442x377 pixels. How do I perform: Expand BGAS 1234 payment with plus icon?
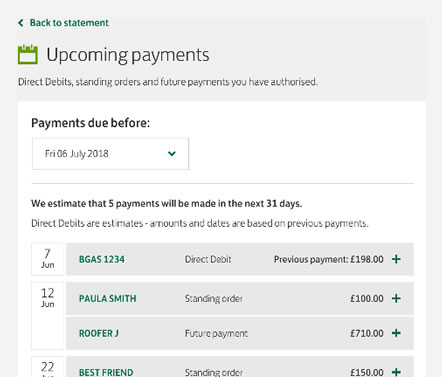coord(396,259)
